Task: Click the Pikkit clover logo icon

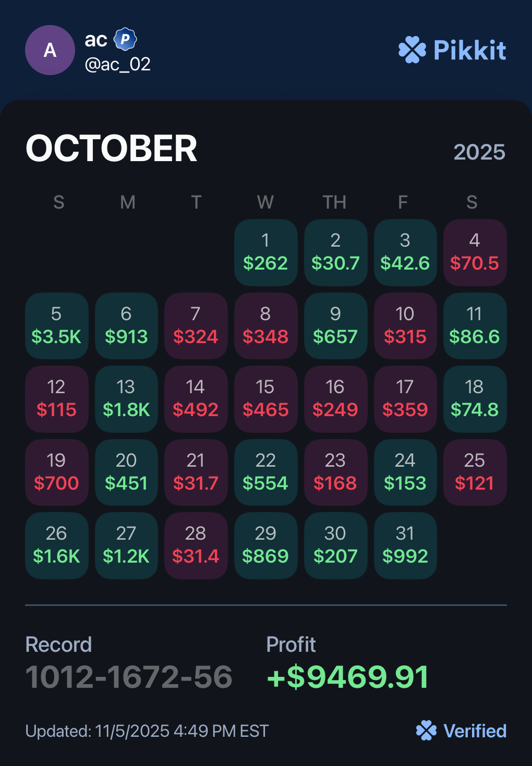Action: pyautogui.click(x=412, y=50)
